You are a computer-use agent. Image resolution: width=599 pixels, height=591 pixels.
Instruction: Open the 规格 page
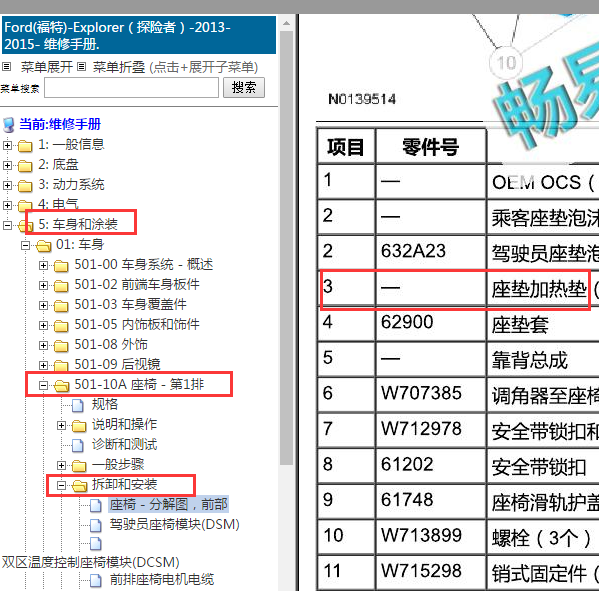coord(105,404)
